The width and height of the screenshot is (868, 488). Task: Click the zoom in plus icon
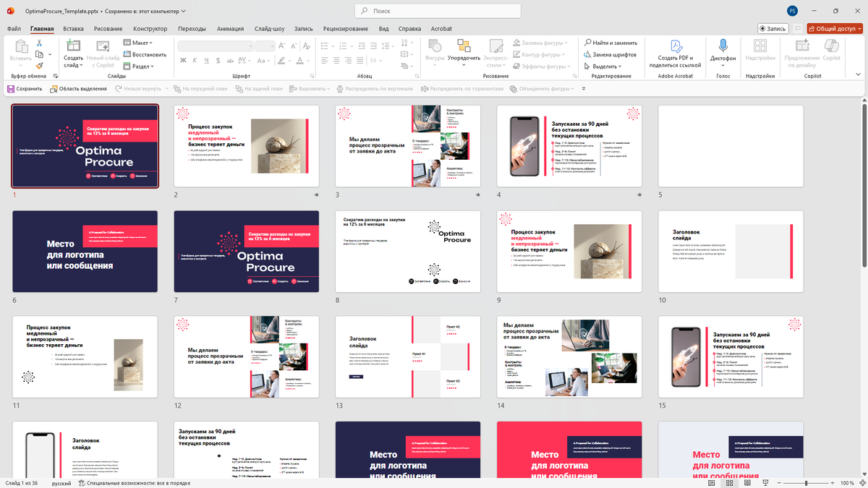[x=834, y=482]
